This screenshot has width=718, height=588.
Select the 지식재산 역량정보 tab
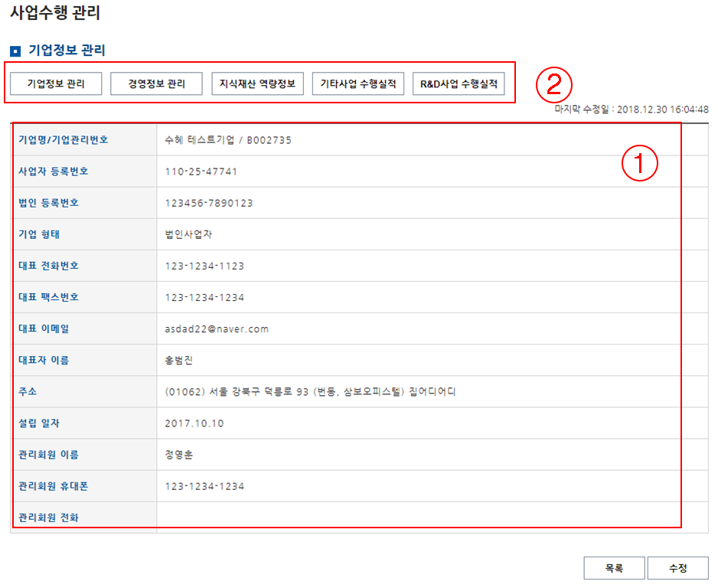pos(257,84)
